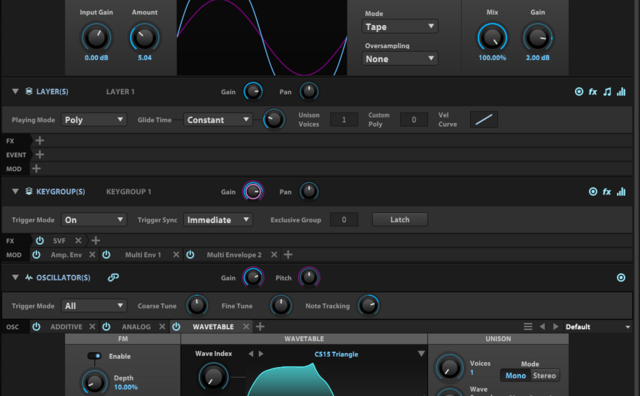The height and width of the screenshot is (396, 640).
Task: Open Keygroup Trigger Mode dropdown showing On
Action: (x=94, y=220)
